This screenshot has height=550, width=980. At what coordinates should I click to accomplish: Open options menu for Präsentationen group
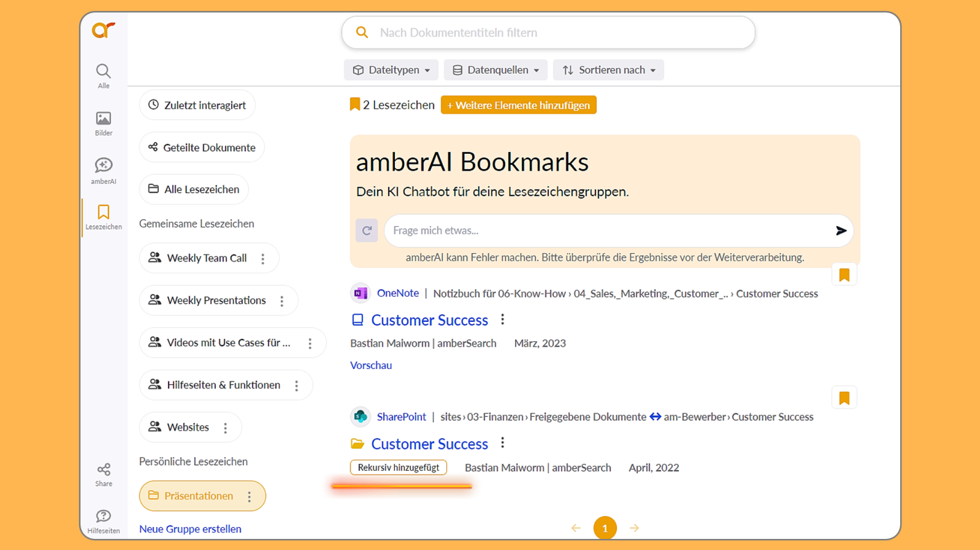249,497
